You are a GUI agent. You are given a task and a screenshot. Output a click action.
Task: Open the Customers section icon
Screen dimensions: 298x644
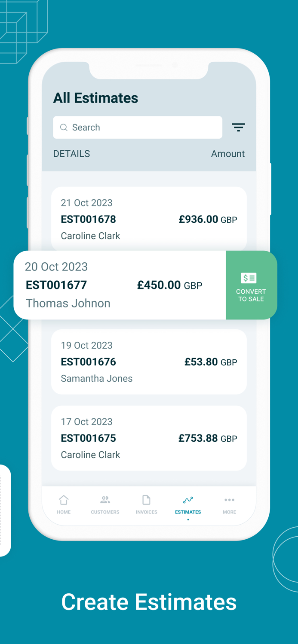(x=105, y=500)
